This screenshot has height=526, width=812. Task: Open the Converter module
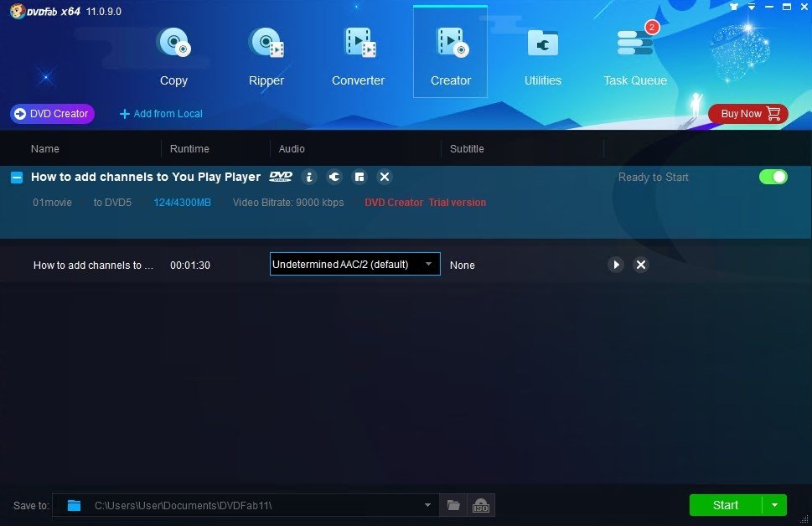click(359, 57)
